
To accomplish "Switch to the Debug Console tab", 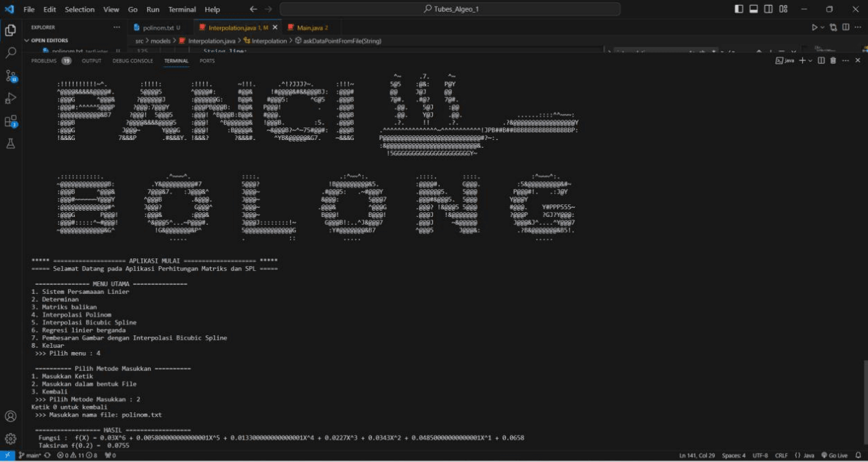I will [132, 61].
